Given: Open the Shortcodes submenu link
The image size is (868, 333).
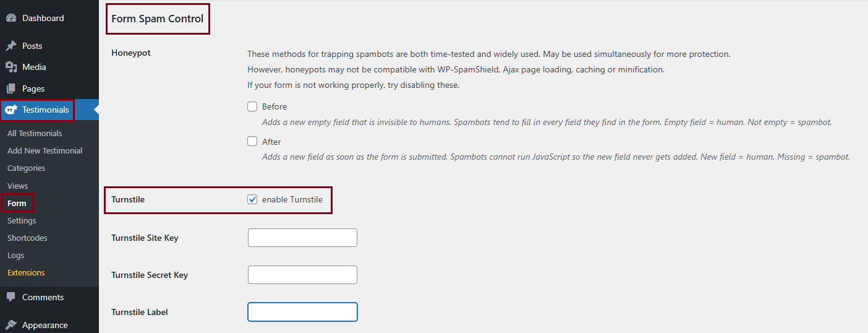Looking at the screenshot, I should tap(27, 238).
